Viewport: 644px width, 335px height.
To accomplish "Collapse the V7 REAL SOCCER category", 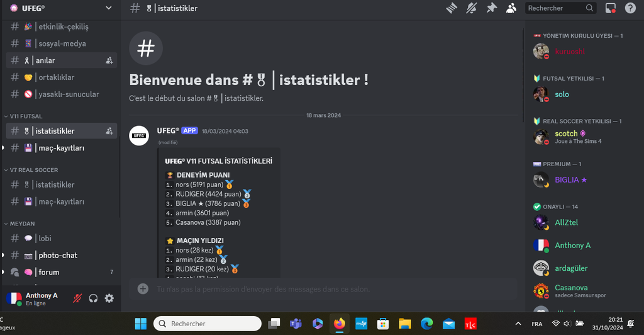I will tap(33, 170).
